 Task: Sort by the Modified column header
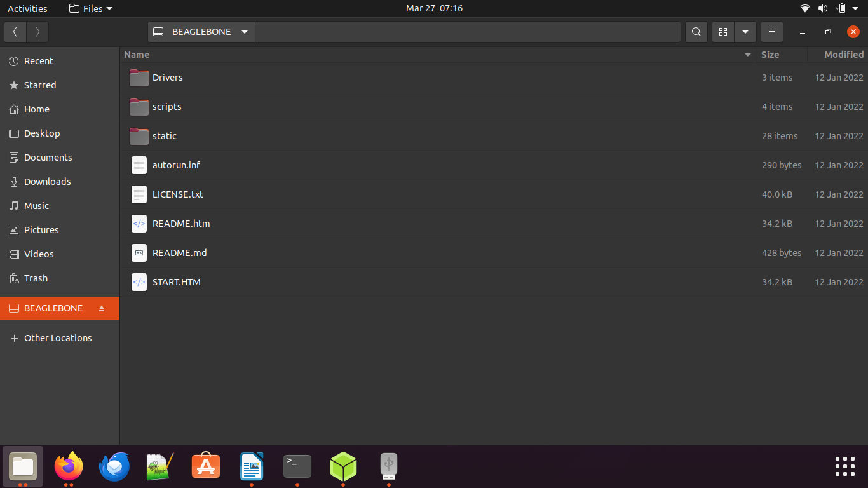tap(837, 55)
